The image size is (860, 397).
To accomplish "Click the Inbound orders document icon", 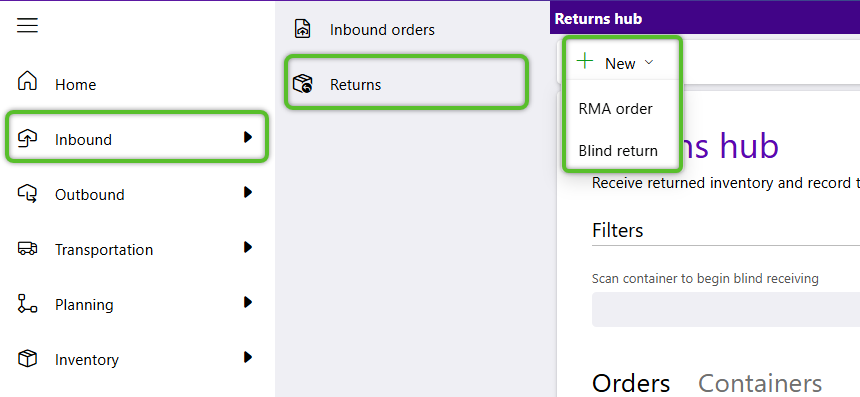I will pyautogui.click(x=303, y=29).
